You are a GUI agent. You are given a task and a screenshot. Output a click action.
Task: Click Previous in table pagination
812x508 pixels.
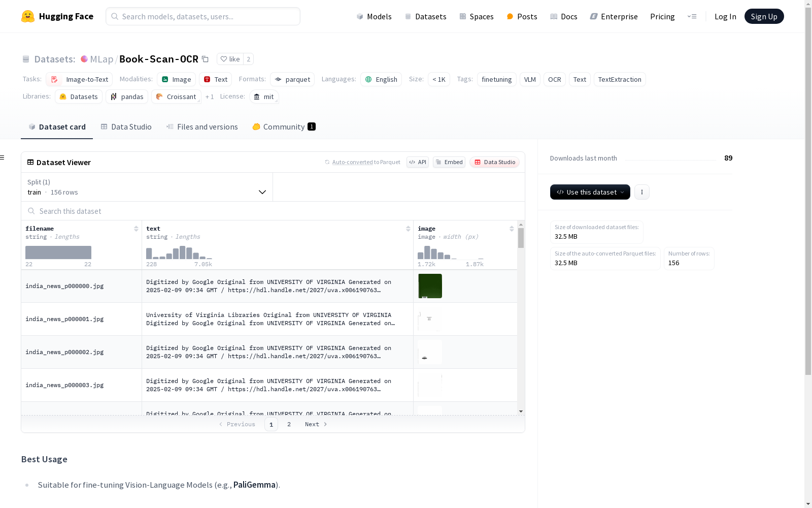tap(237, 424)
